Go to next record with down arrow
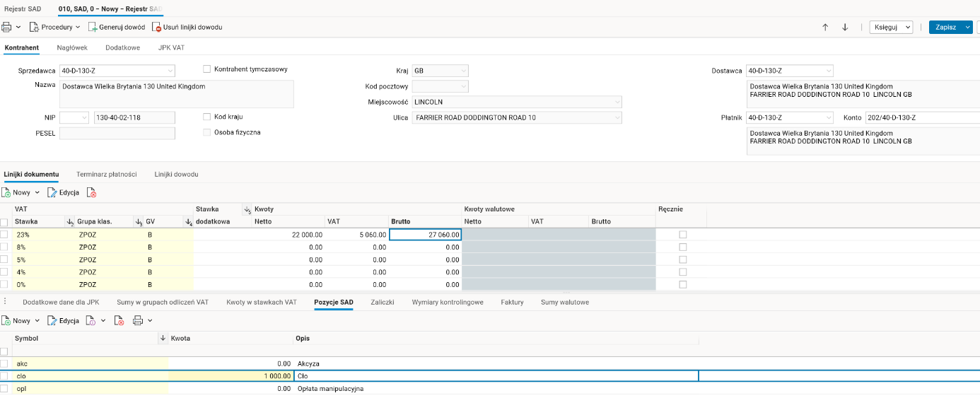 click(845, 27)
